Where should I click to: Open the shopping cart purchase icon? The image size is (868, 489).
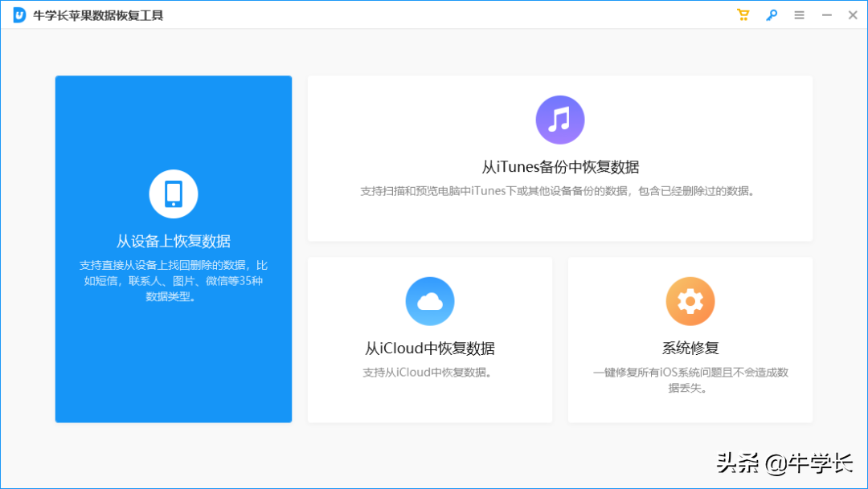[743, 15]
